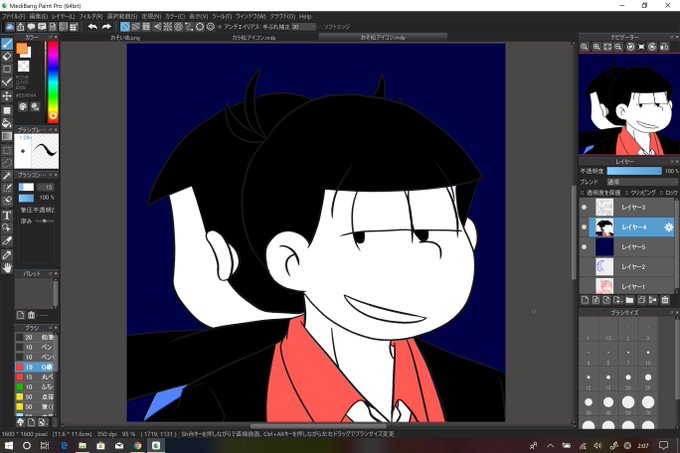The image size is (680, 453).
Task: Open the フィルタ(R) menu
Action: point(90,16)
